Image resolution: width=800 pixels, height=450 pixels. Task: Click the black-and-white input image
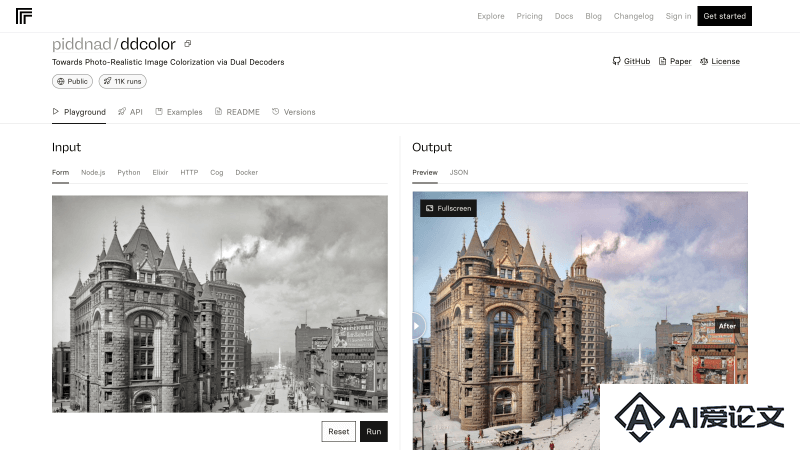click(220, 304)
